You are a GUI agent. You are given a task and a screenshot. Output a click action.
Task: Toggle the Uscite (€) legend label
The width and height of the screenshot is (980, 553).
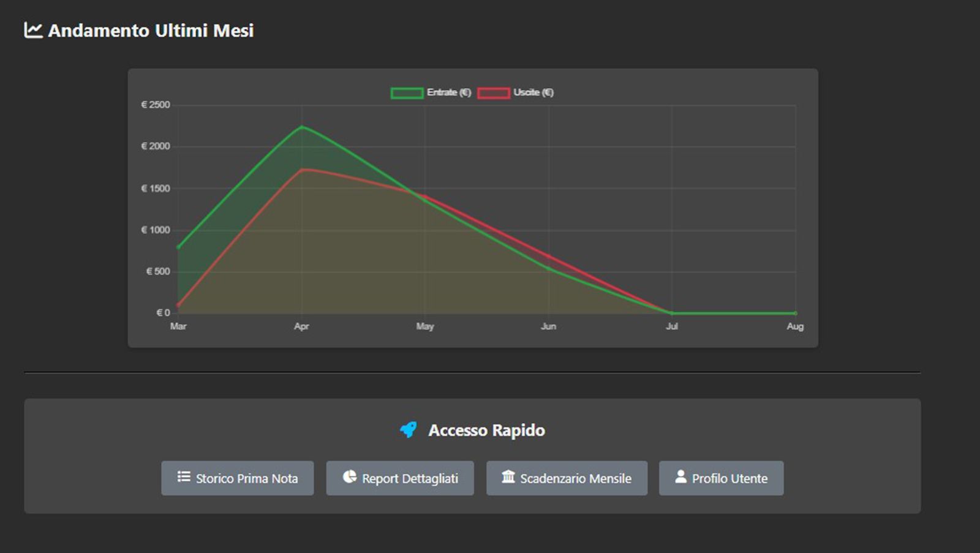(533, 92)
